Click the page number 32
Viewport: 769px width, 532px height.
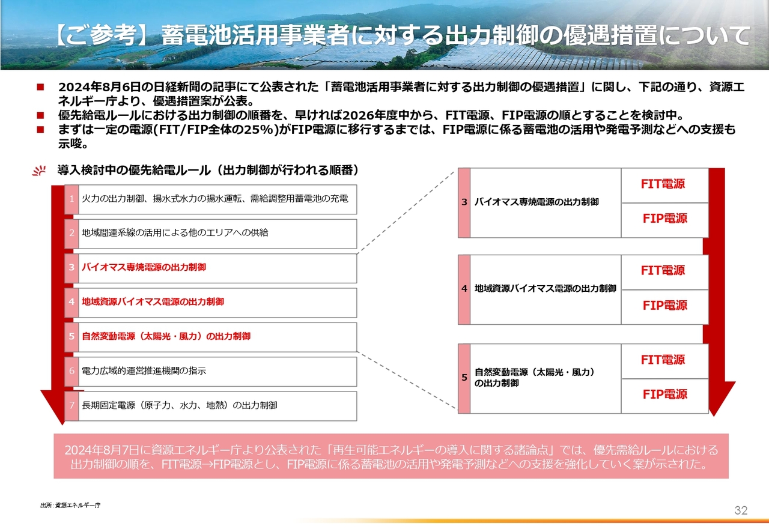741,511
